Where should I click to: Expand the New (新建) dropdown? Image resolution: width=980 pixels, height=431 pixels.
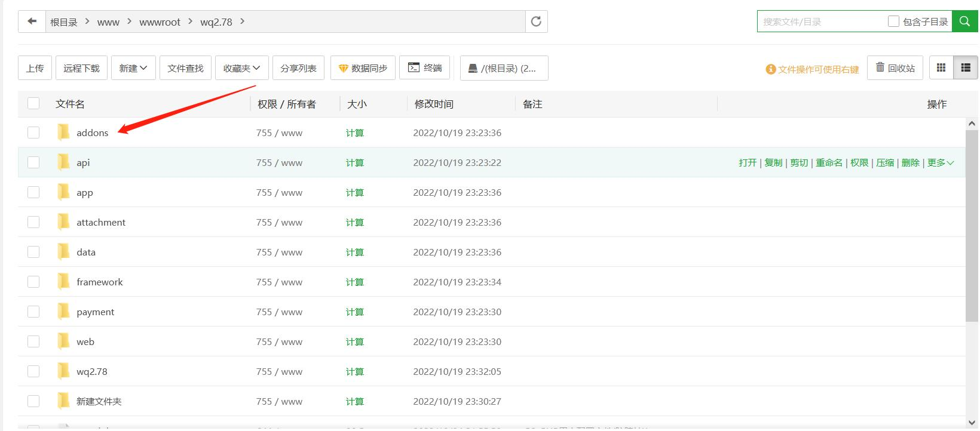133,68
